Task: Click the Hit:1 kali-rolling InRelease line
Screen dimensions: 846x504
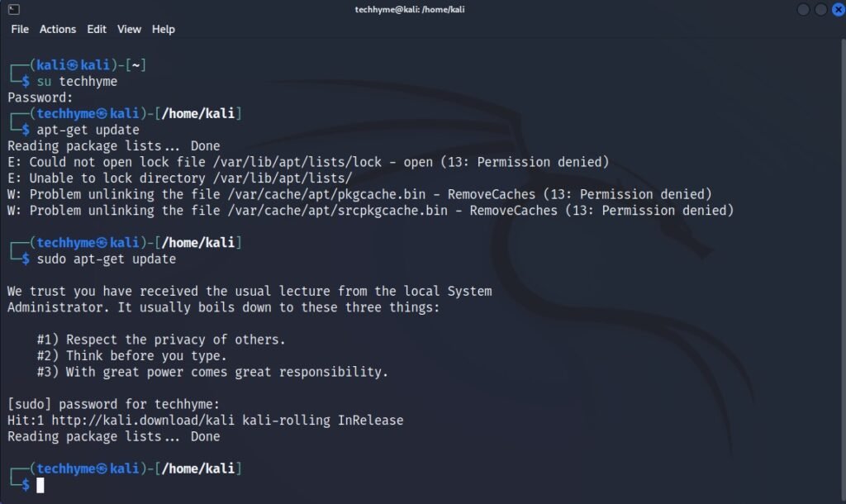Action: (x=202, y=420)
